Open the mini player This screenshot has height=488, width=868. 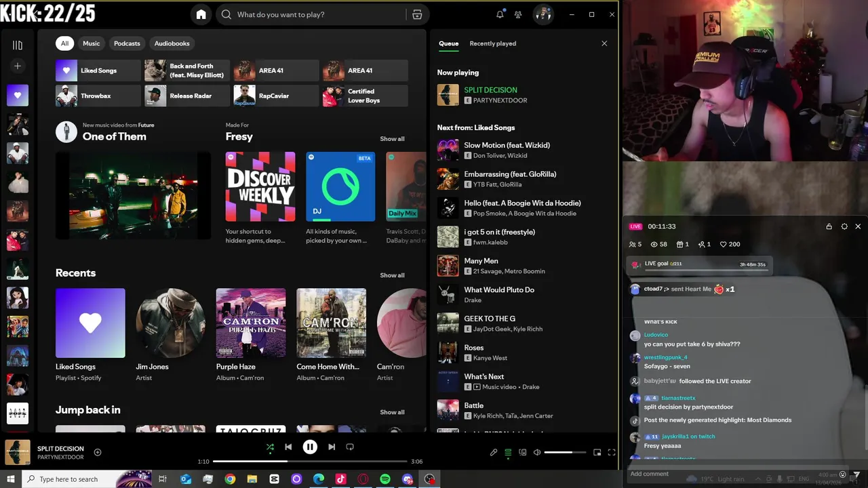click(597, 452)
